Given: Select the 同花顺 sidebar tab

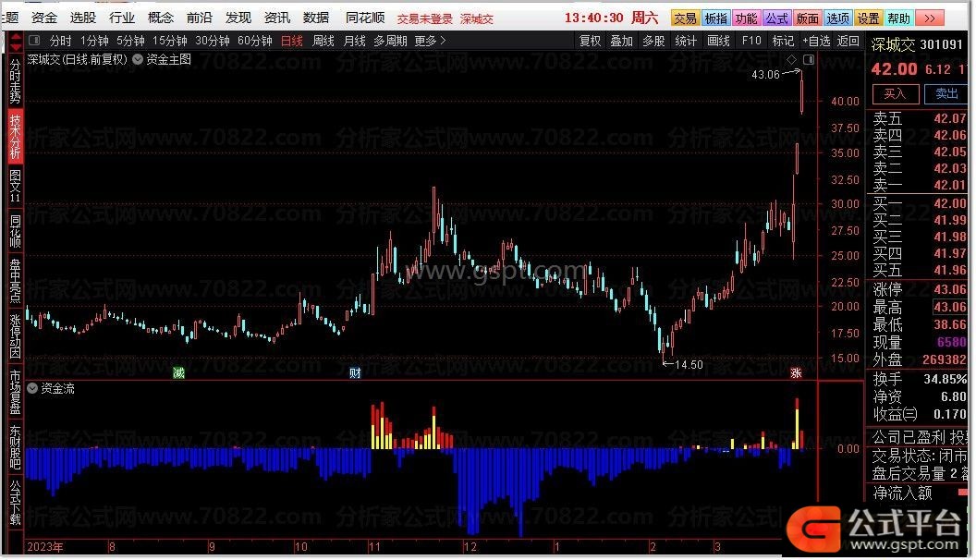Looking at the screenshot, I should [15, 231].
